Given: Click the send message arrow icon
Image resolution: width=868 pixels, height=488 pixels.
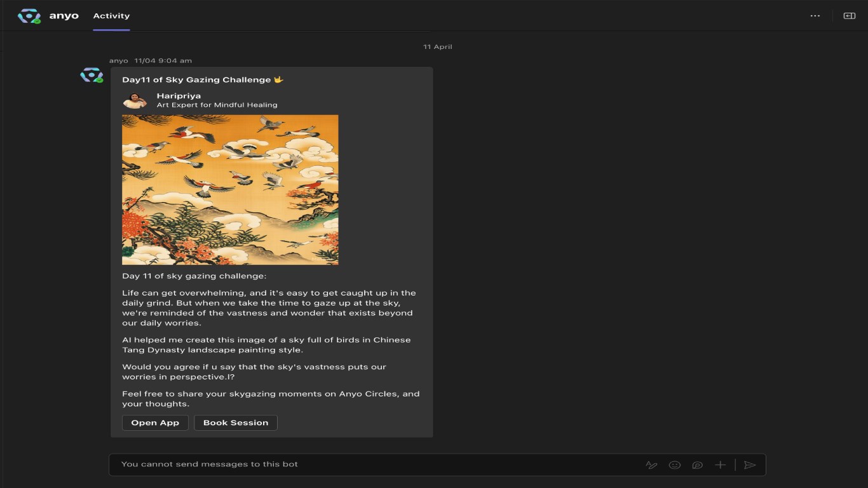Looking at the screenshot, I should click(750, 465).
